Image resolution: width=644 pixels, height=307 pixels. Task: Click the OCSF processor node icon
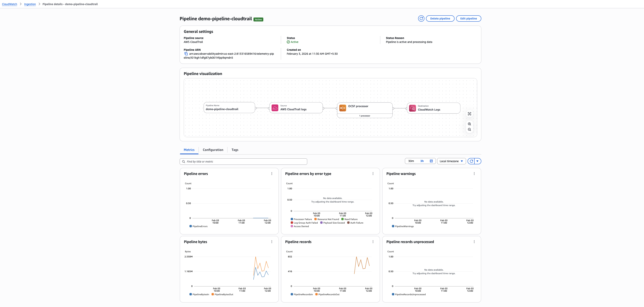(x=342, y=108)
